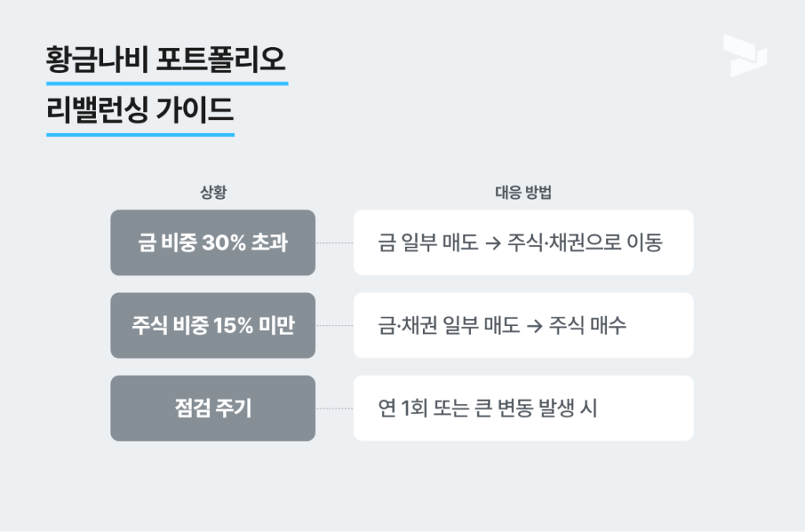Click the 상황 column header

(213, 193)
